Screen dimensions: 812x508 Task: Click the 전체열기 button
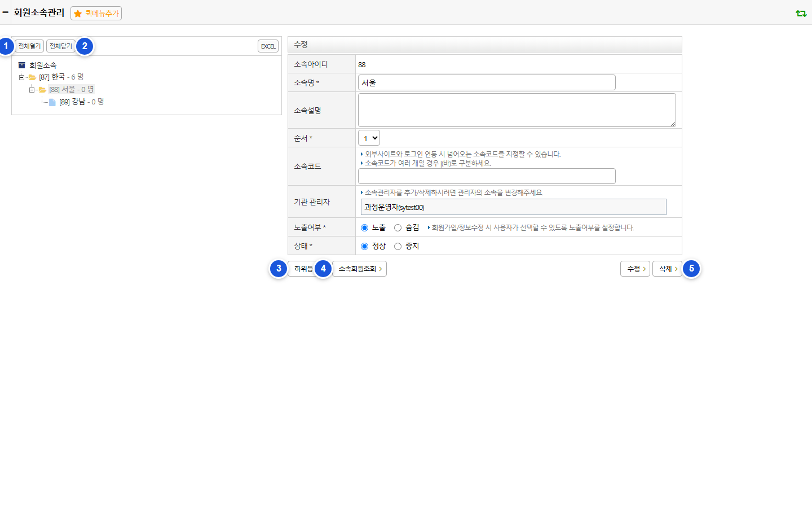tap(29, 46)
